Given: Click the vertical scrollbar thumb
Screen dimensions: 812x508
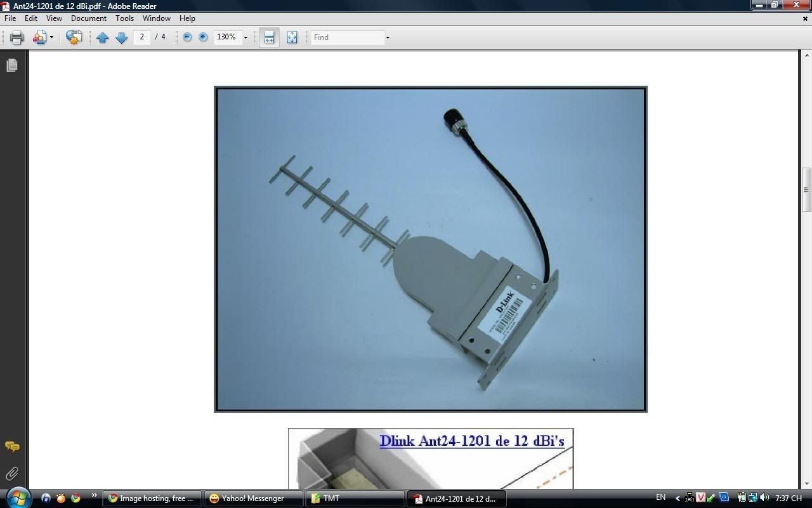Looking at the screenshot, I should pyautogui.click(x=806, y=190).
